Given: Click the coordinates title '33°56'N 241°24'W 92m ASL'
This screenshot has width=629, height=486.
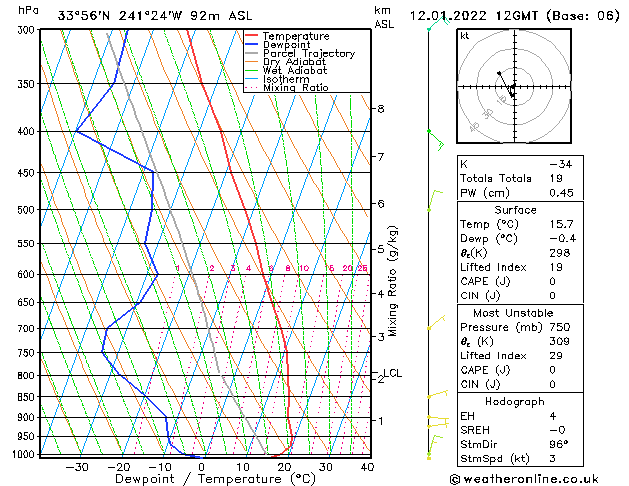Looking at the screenshot, I should point(155,16).
